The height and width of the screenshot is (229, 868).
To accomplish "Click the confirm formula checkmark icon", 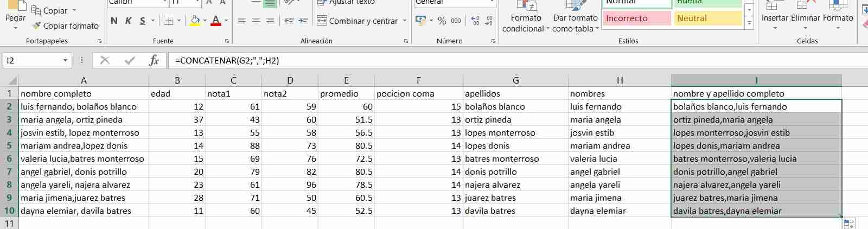I will pyautogui.click(x=130, y=60).
